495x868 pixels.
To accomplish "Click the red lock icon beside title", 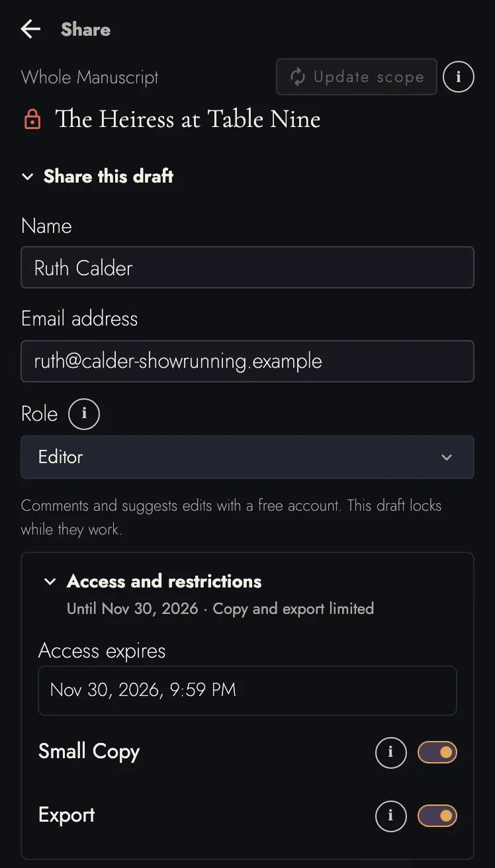I will pyautogui.click(x=32, y=120).
